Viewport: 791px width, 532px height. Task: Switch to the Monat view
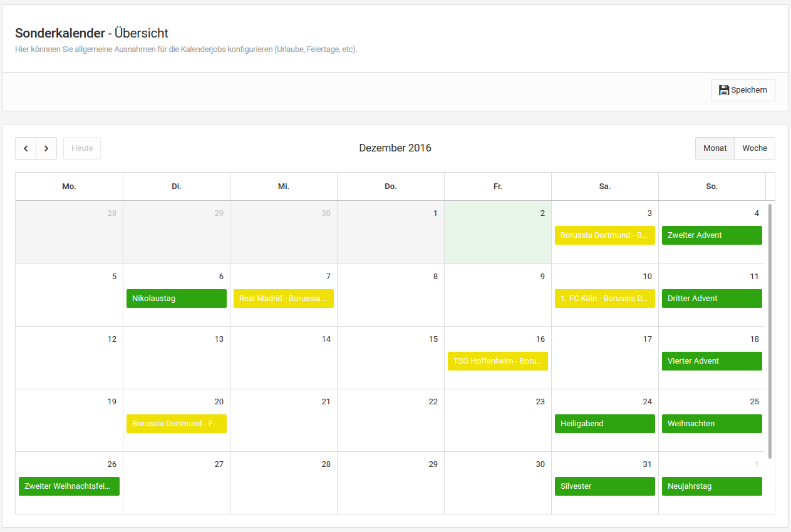coord(715,148)
